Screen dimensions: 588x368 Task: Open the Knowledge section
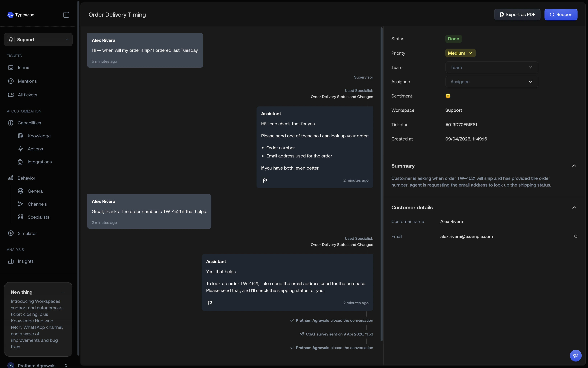(39, 136)
